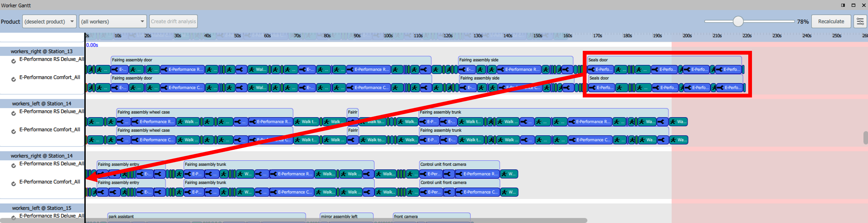The image size is (868, 223).
Task: Click the 250s mark on time ruler
Action: pos(837,35)
